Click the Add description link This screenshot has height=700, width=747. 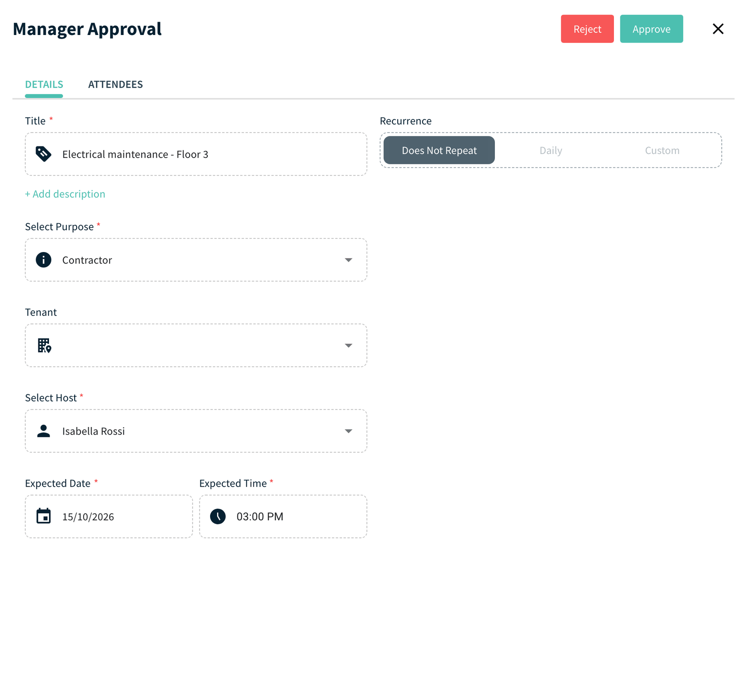(x=65, y=194)
